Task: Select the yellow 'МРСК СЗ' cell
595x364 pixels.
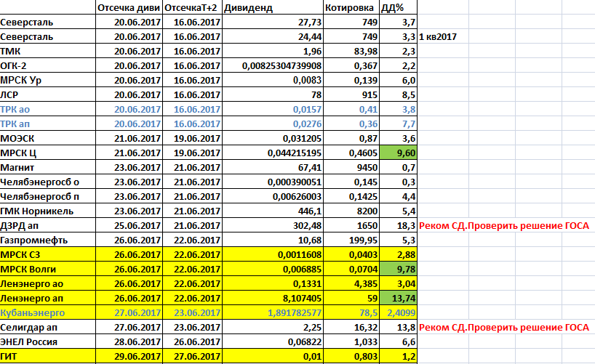Action: coord(48,254)
